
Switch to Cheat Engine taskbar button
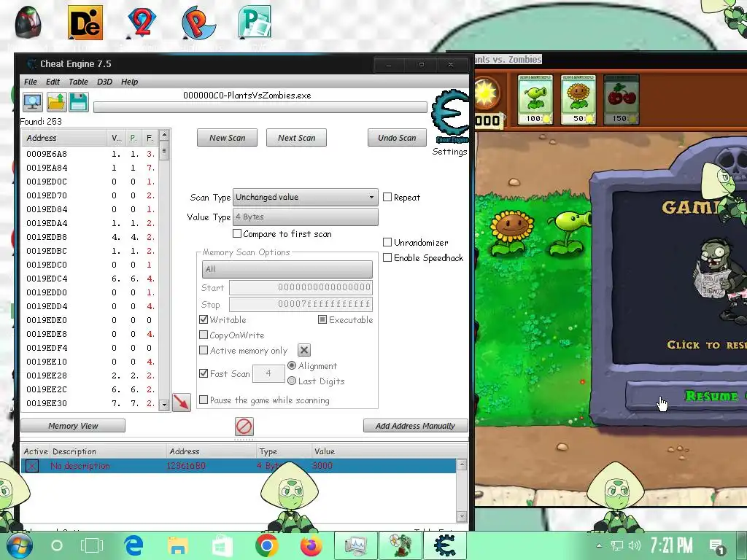point(444,545)
